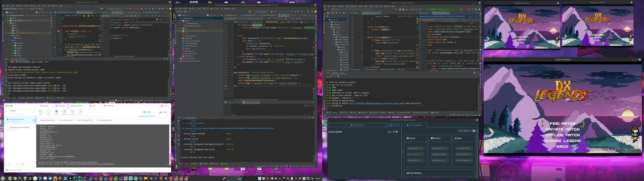Select the dxlegends-land-godot-builder-1 container row
The width and height of the screenshot is (644, 181).
pos(20,128)
